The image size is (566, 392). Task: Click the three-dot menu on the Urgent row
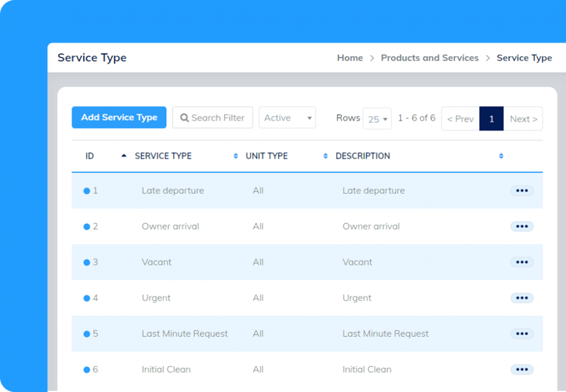(x=522, y=298)
